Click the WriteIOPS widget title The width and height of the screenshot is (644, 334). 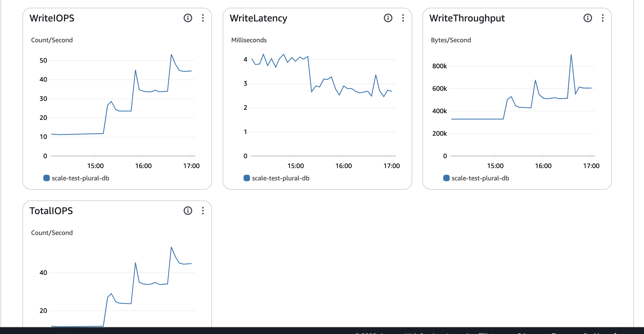[52, 18]
